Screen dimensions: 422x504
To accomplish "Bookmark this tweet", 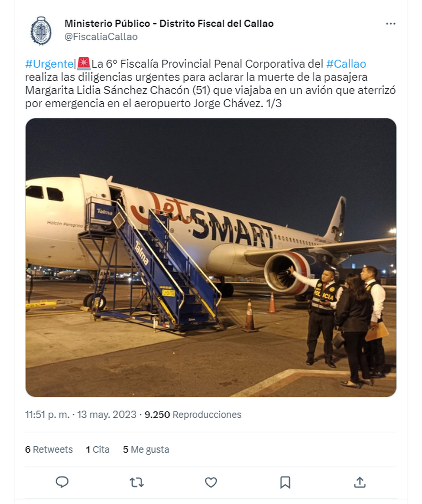I will click(x=285, y=482).
